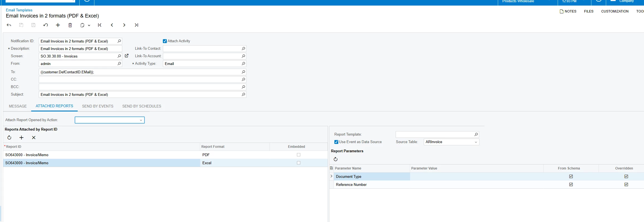Viewport: 644px width, 222px height.
Task: Expand the Document Type row arrow
Action: point(331,176)
